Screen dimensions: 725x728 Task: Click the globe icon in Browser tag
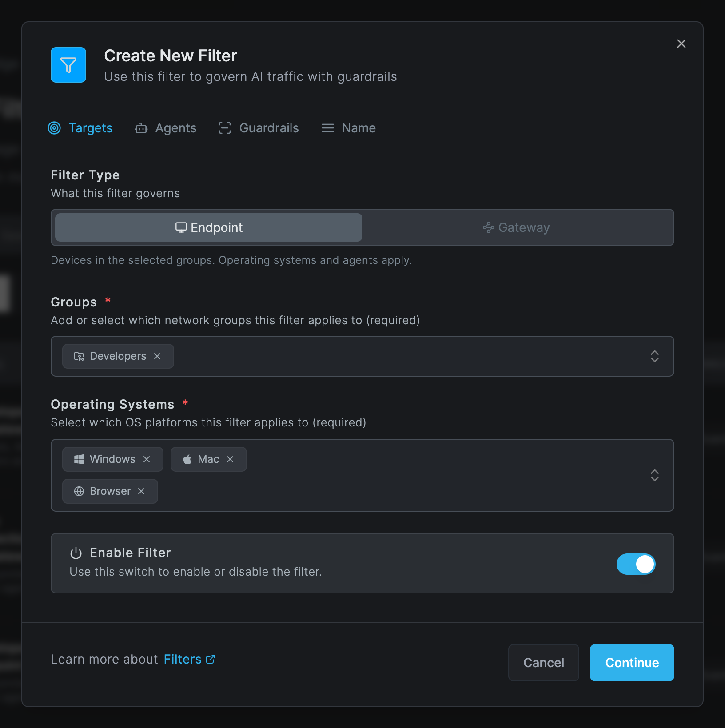pos(79,491)
